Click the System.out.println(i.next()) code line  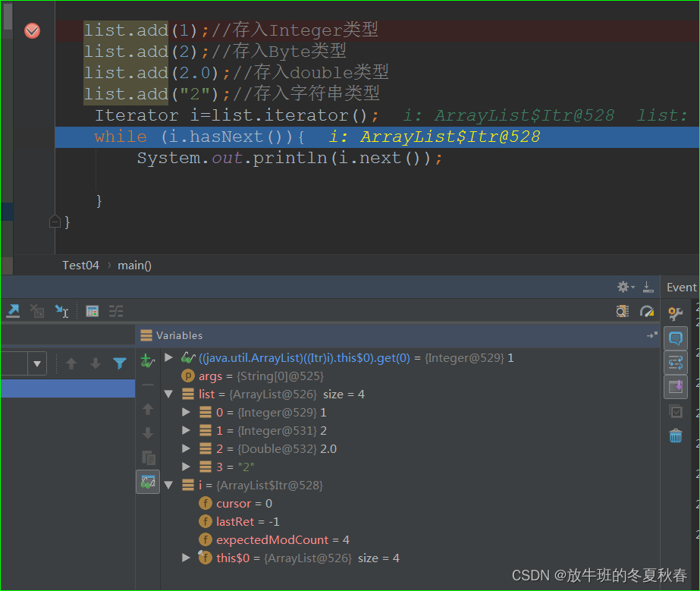coord(289,158)
